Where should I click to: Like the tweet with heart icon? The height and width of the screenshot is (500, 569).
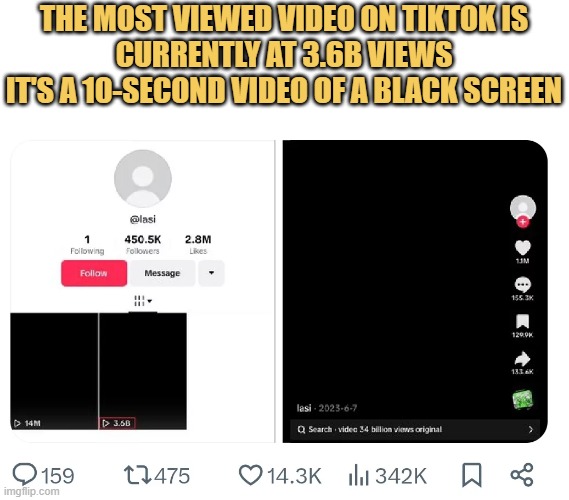click(250, 475)
